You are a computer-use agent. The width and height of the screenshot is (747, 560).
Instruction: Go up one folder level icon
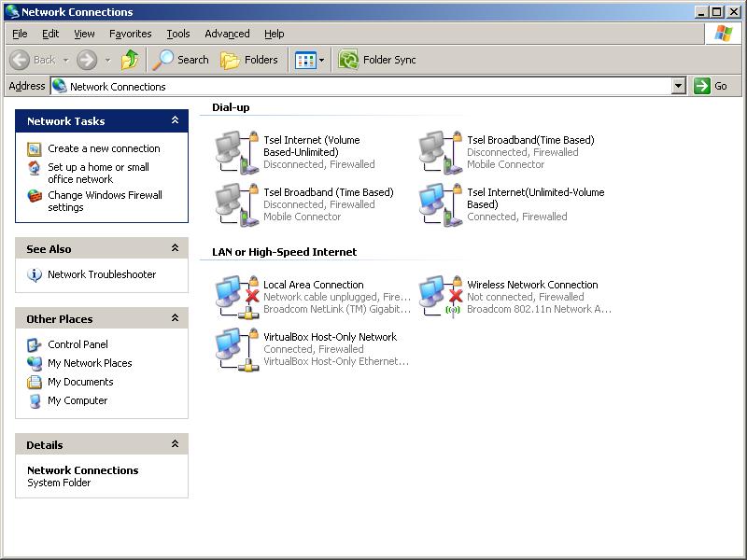[x=130, y=60]
